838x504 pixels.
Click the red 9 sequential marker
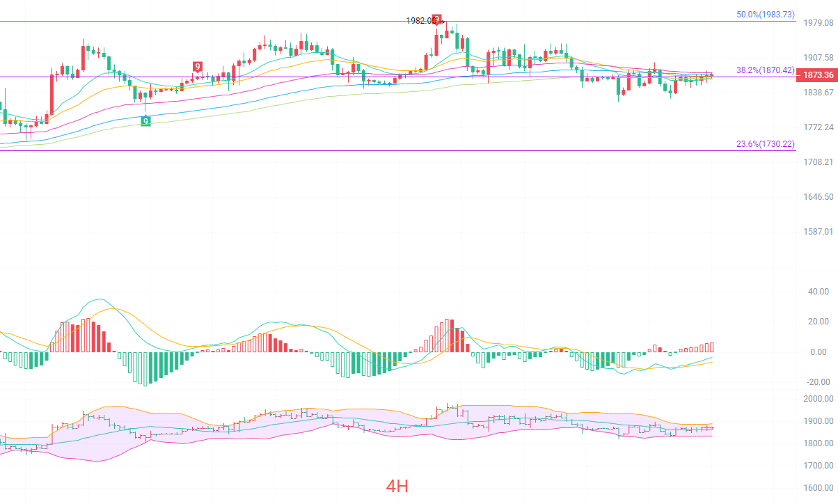click(x=198, y=67)
